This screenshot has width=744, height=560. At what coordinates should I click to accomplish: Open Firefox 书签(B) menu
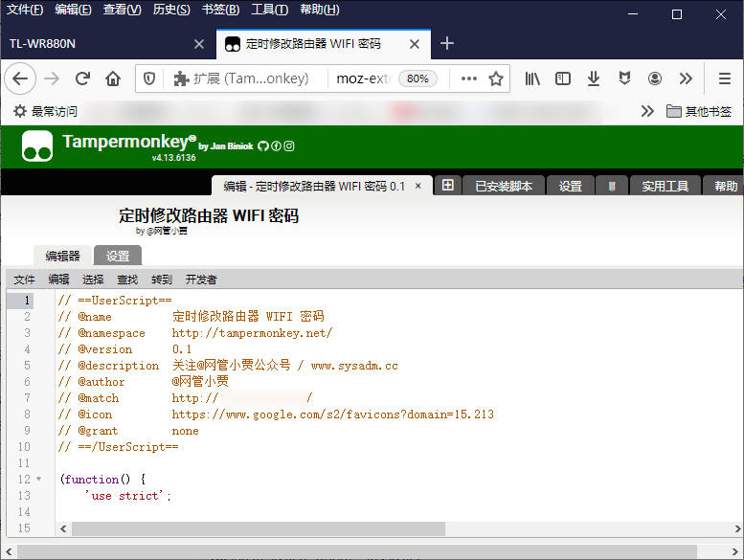(x=220, y=9)
